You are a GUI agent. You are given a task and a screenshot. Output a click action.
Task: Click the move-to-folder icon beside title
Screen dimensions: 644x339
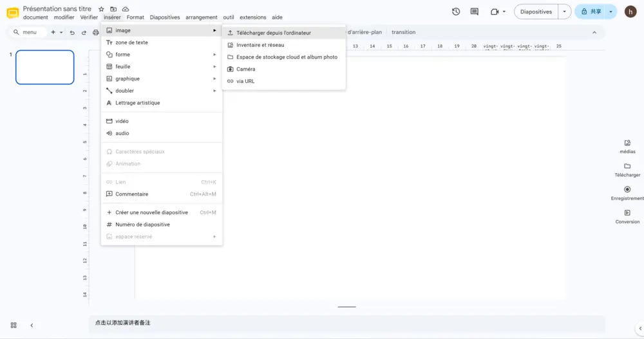(113, 9)
